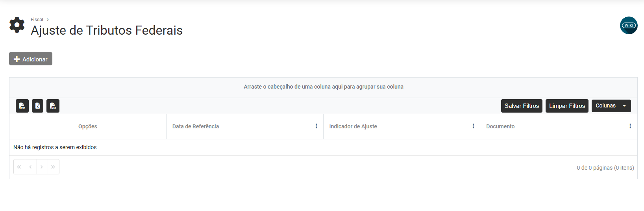The image size is (644, 211).
Task: Jump to the last page
Action: [x=53, y=167]
